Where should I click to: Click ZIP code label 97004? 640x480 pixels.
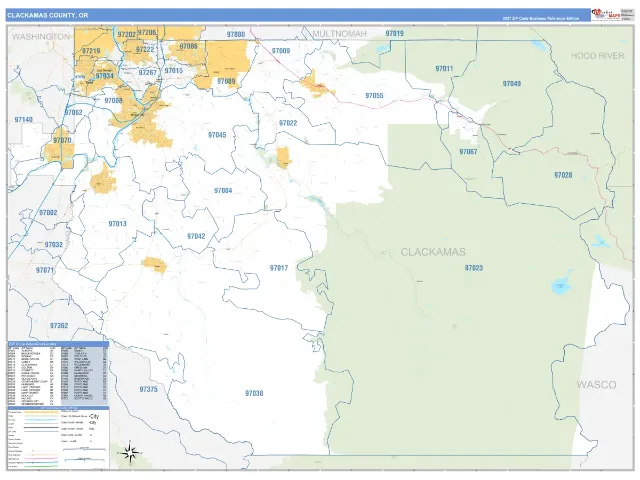click(223, 191)
